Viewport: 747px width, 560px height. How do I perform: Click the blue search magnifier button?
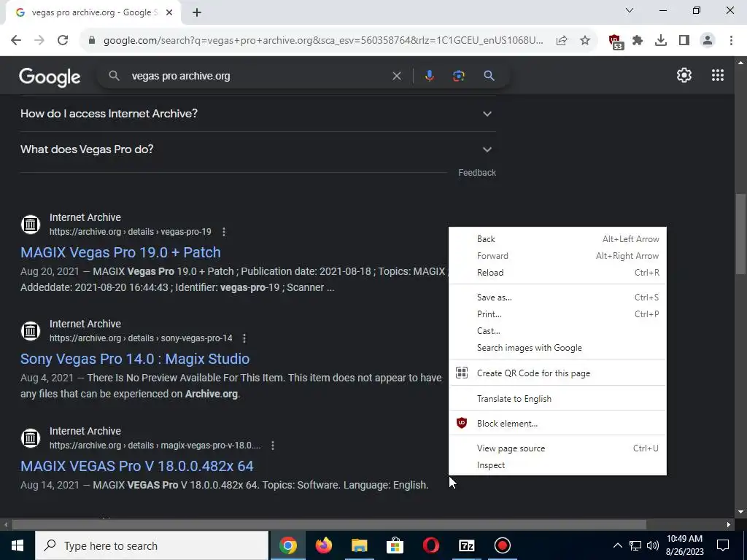(x=489, y=76)
